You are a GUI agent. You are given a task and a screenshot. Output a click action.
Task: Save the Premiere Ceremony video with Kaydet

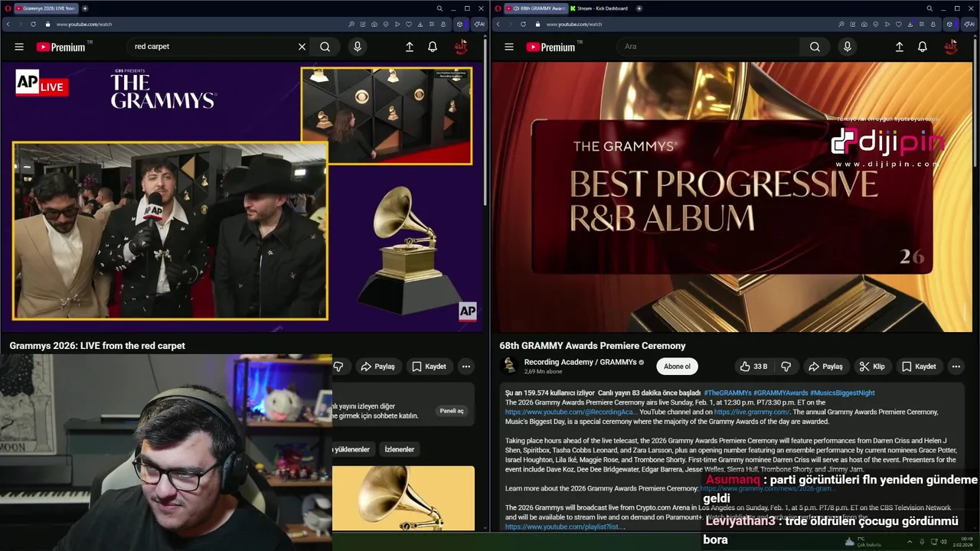920,367
